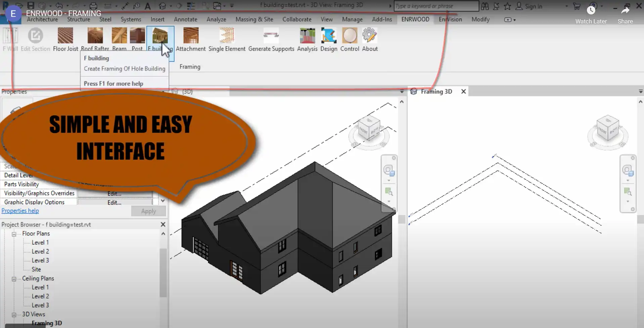644x328 pixels.
Task: Open the Massing & Site tab
Action: (x=254, y=19)
